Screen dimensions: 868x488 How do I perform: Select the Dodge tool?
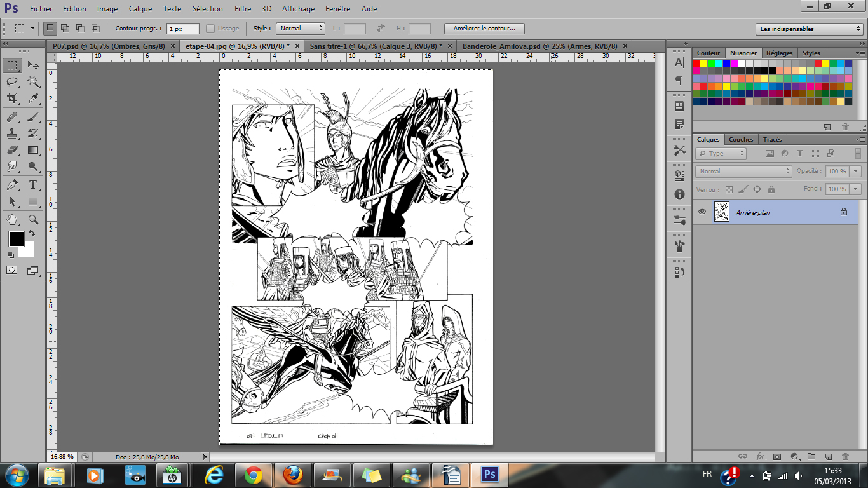pos(33,166)
